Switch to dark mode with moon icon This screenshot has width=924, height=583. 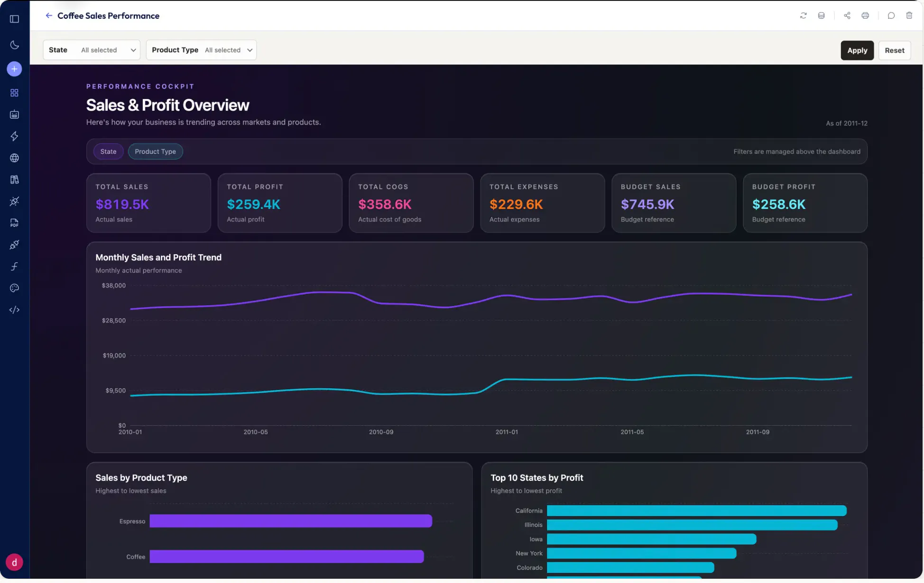[14, 45]
